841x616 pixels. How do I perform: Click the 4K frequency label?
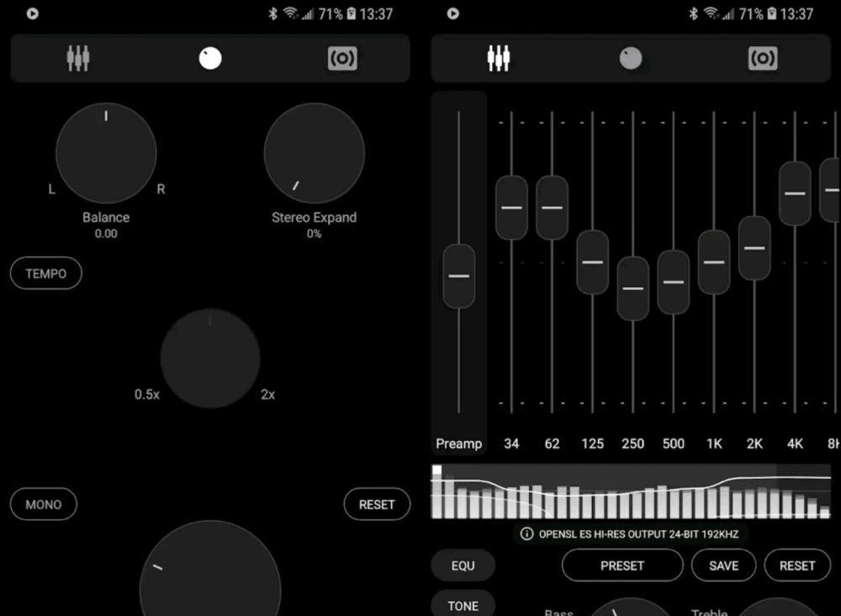pyautogui.click(x=795, y=444)
